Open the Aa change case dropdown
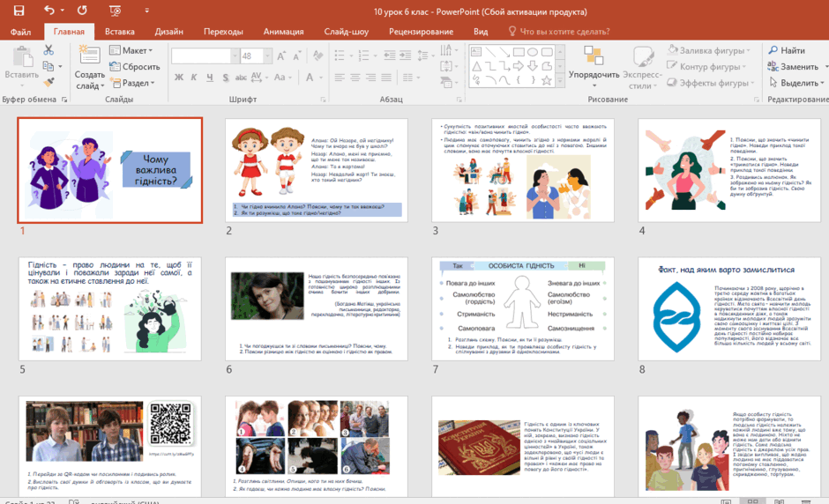This screenshot has height=504, width=829. [282, 78]
